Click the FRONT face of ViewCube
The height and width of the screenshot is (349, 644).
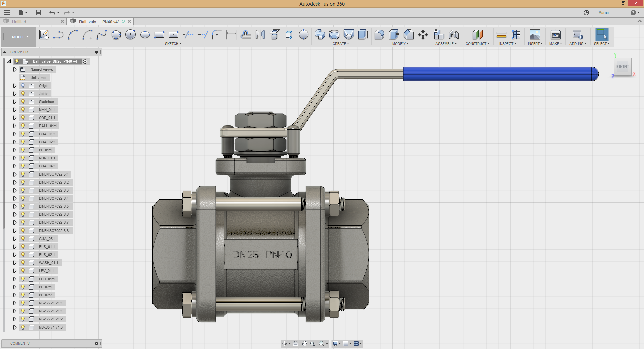click(x=623, y=67)
